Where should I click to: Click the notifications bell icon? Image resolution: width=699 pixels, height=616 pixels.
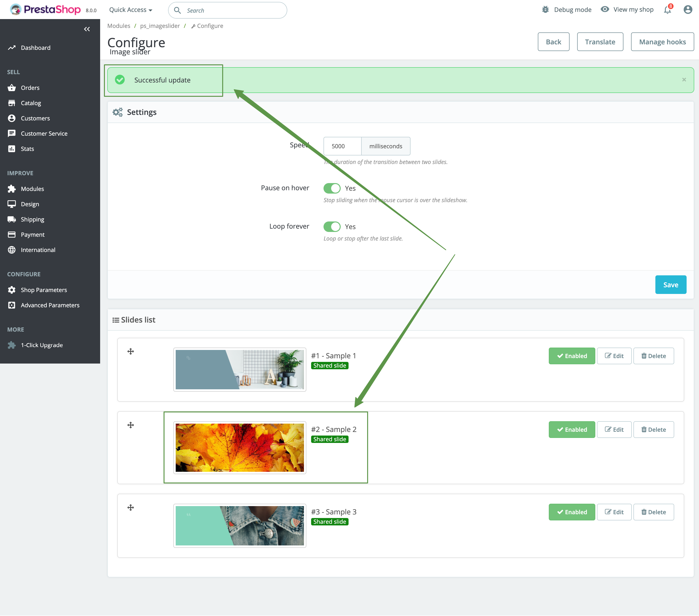tap(667, 10)
